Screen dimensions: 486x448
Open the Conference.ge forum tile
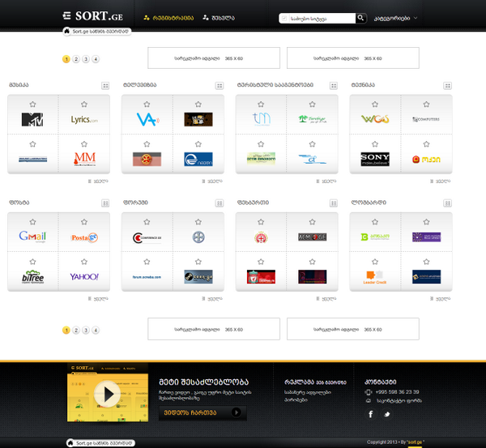147,238
